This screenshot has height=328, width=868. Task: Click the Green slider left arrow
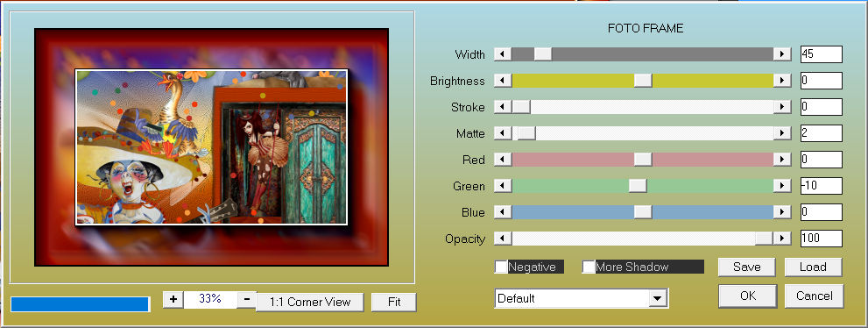(x=503, y=186)
